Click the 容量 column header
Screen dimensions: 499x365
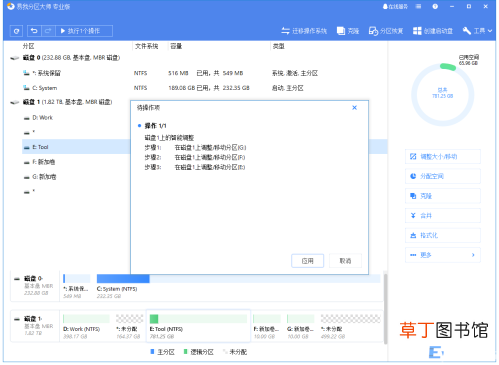coord(176,46)
